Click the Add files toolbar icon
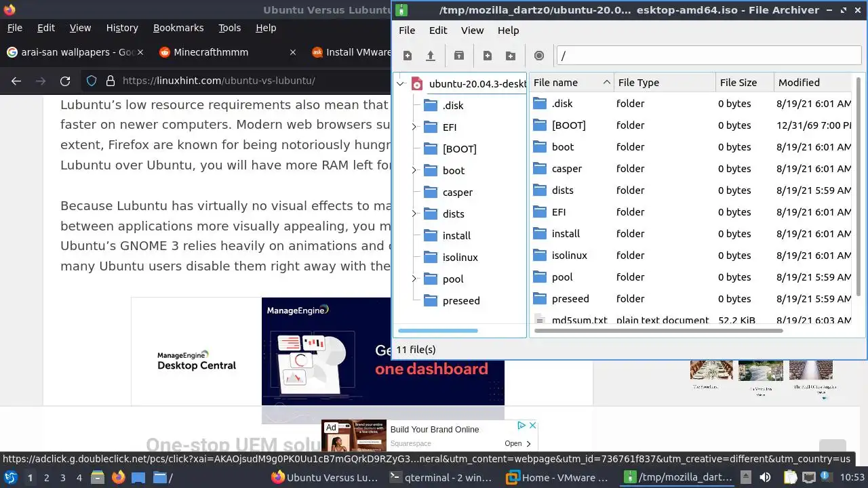The height and width of the screenshot is (488, 868). (x=488, y=56)
